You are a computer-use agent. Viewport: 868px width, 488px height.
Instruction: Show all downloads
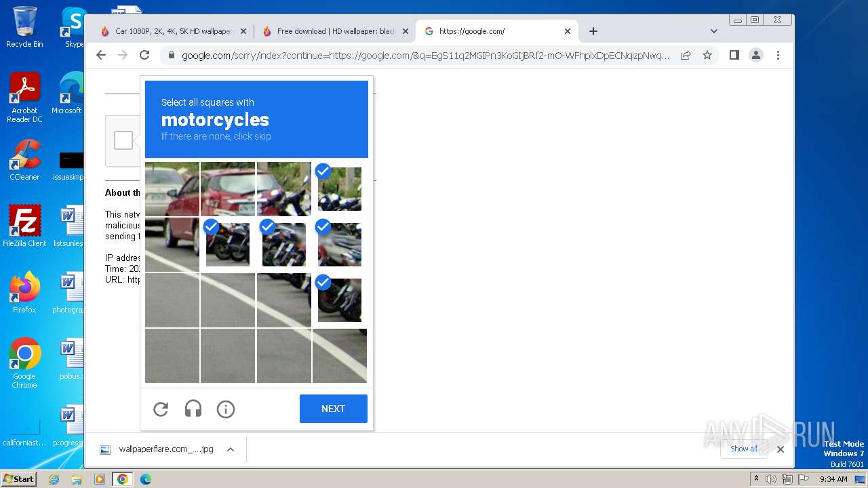pos(744,449)
